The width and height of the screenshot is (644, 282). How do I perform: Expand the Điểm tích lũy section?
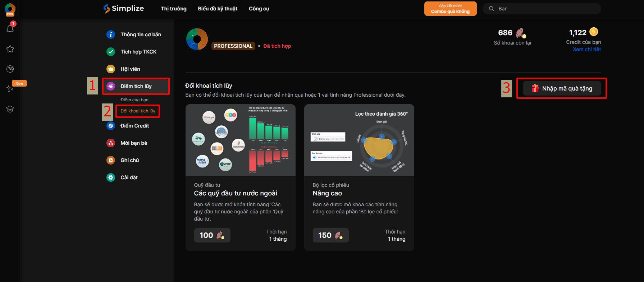(x=136, y=86)
